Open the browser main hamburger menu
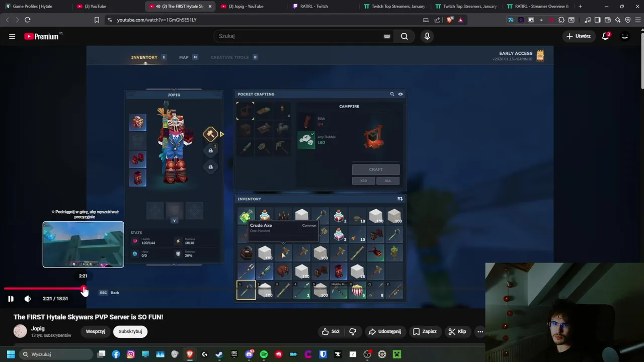 (x=638, y=20)
